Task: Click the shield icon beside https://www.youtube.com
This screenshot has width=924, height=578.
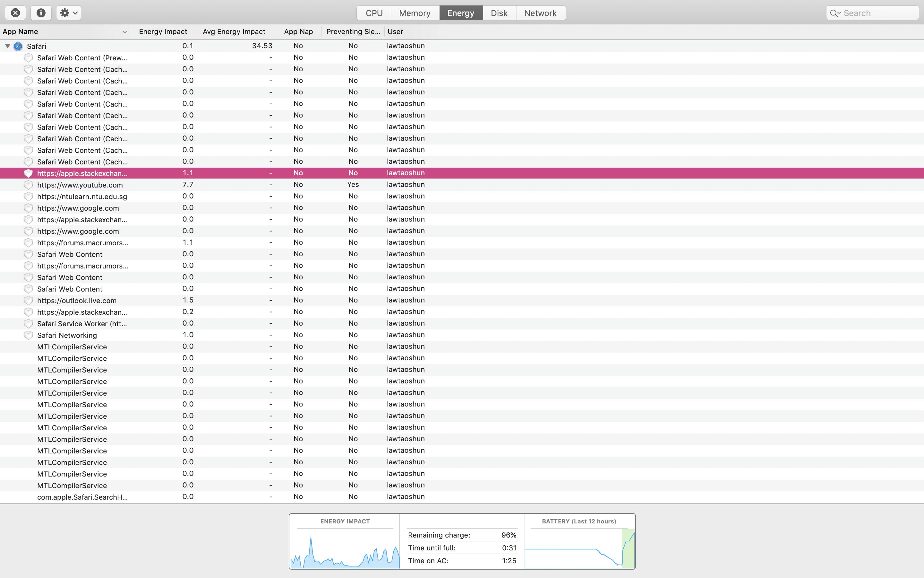Action: 28,185
